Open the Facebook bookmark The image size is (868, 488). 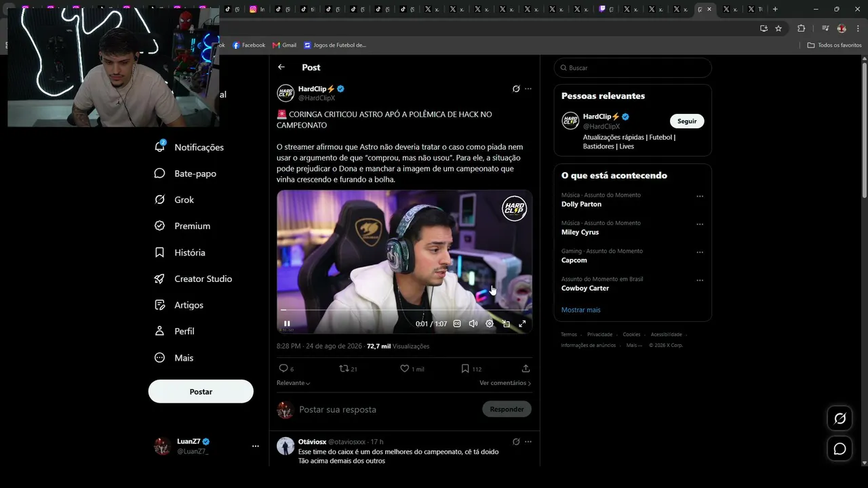[249, 45]
